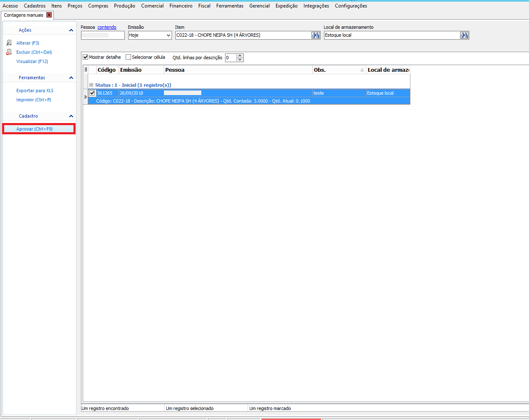
Task: Increase Qtd. linhas por descrição
Action: coord(240,55)
